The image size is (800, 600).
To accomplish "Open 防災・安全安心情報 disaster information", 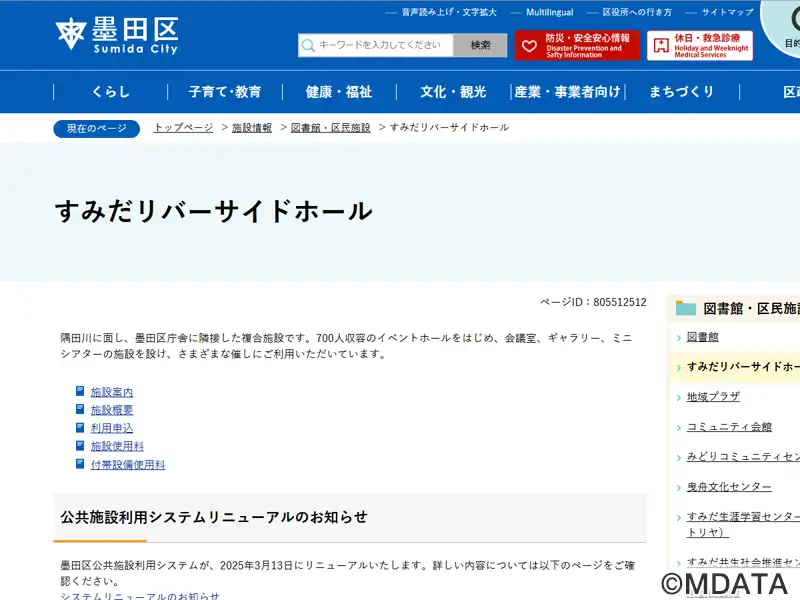I will (x=577, y=45).
